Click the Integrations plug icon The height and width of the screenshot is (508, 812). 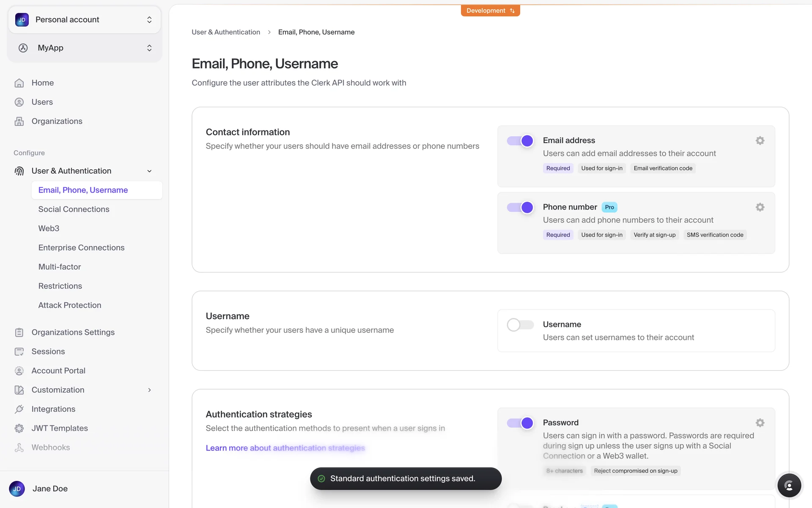click(x=19, y=409)
